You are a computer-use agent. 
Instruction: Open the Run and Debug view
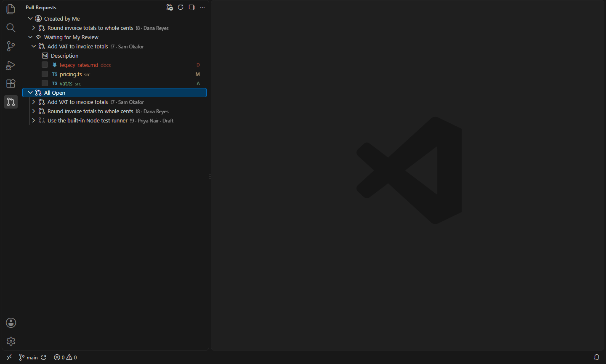11,65
